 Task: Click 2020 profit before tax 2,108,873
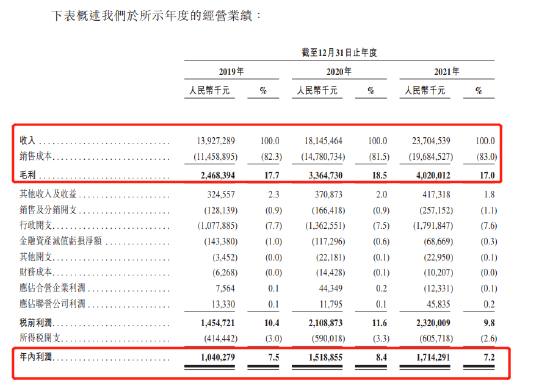click(326, 323)
